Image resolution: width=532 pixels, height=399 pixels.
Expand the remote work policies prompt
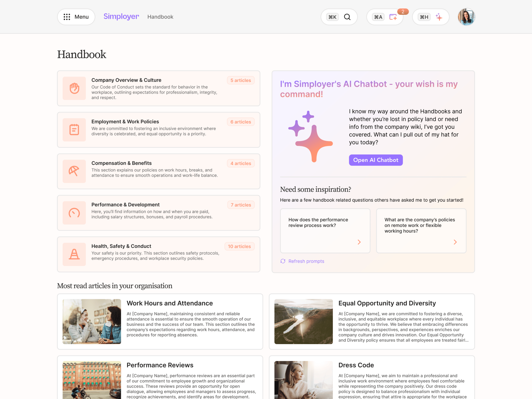(455, 242)
